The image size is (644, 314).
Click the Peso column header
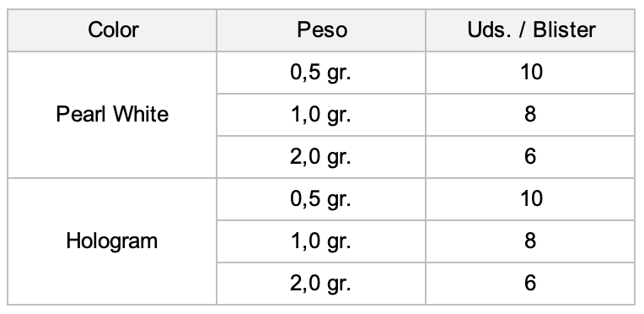coord(321,30)
